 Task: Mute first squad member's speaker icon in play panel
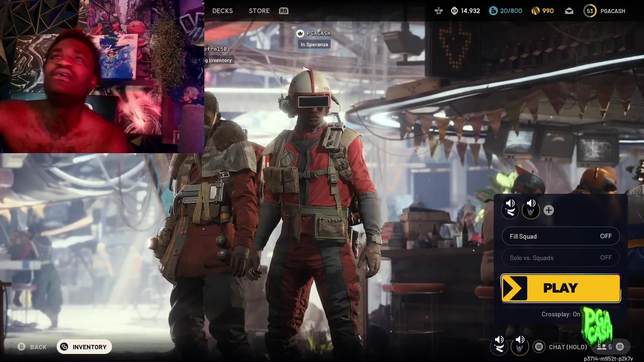pos(510,203)
